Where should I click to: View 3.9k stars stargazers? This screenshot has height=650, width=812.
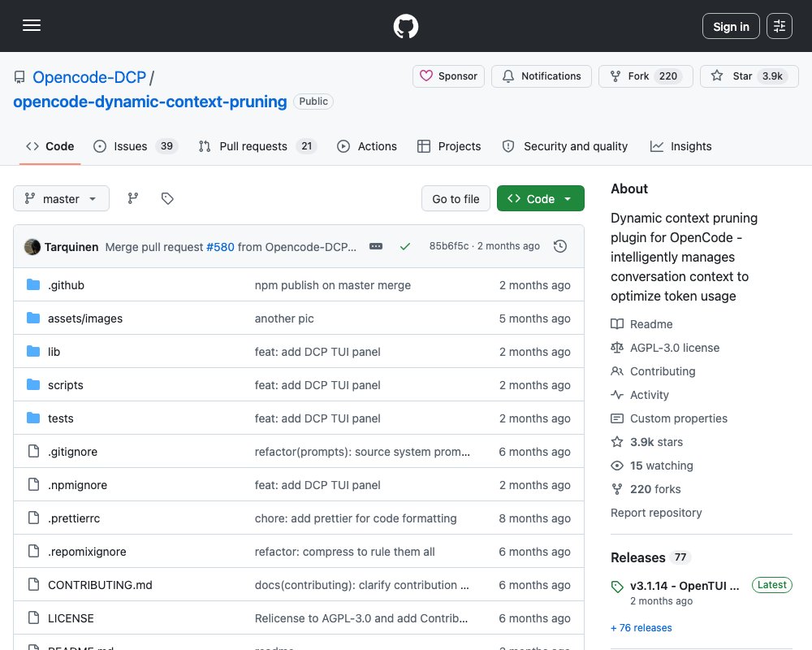[x=647, y=442]
